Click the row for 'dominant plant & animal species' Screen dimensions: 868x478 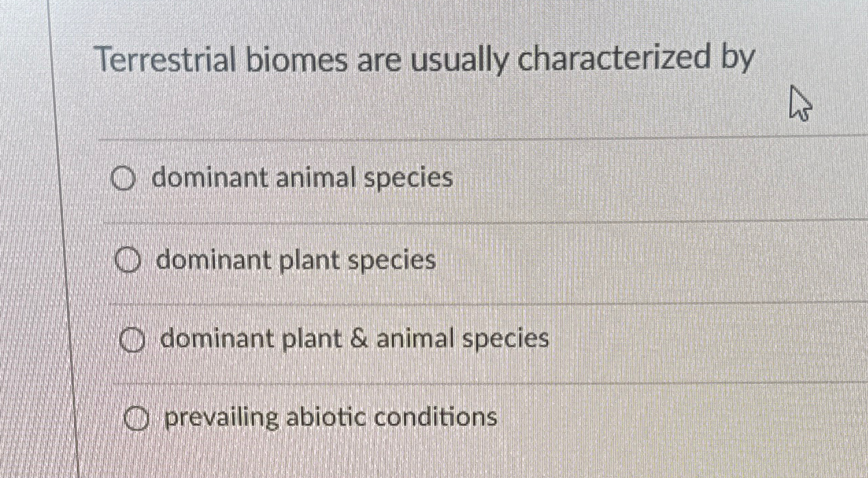(x=411, y=339)
